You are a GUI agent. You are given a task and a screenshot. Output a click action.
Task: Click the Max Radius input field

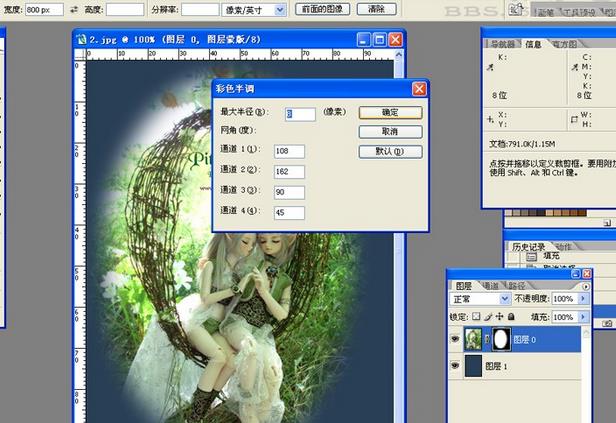point(300,114)
